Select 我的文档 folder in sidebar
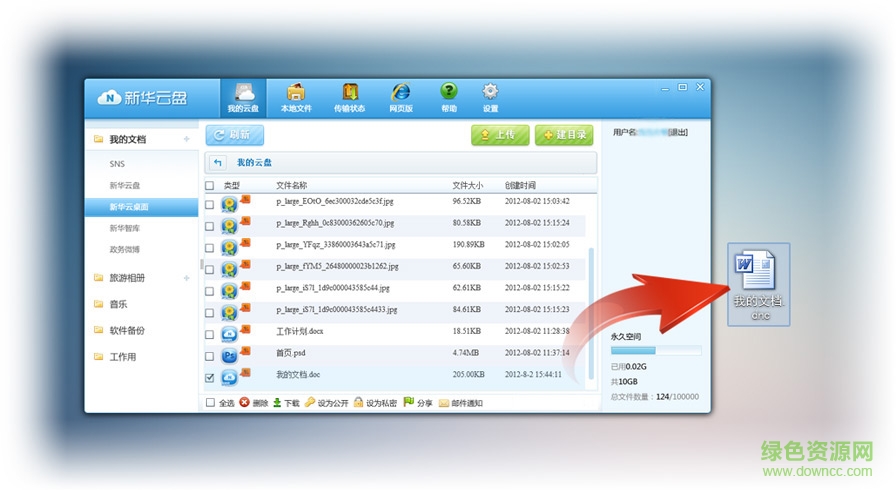 pyautogui.click(x=128, y=139)
